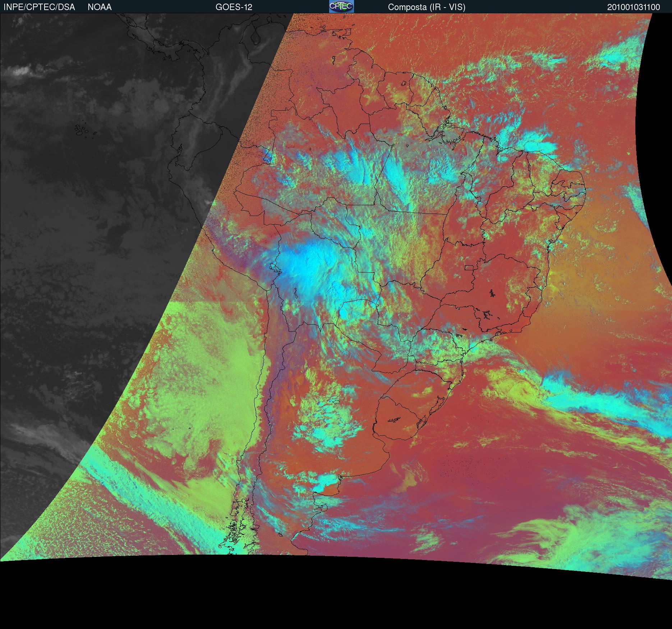Click the timestamp 201001031100

[634, 7]
